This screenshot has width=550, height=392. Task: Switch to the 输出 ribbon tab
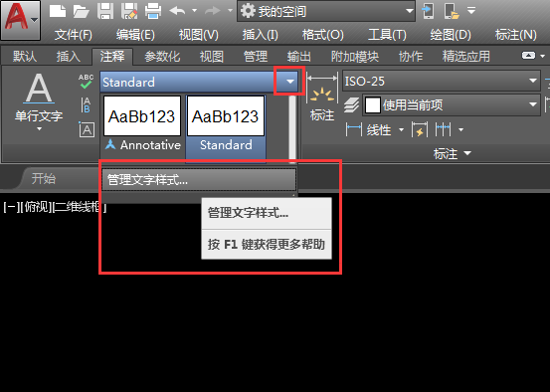[x=298, y=56]
